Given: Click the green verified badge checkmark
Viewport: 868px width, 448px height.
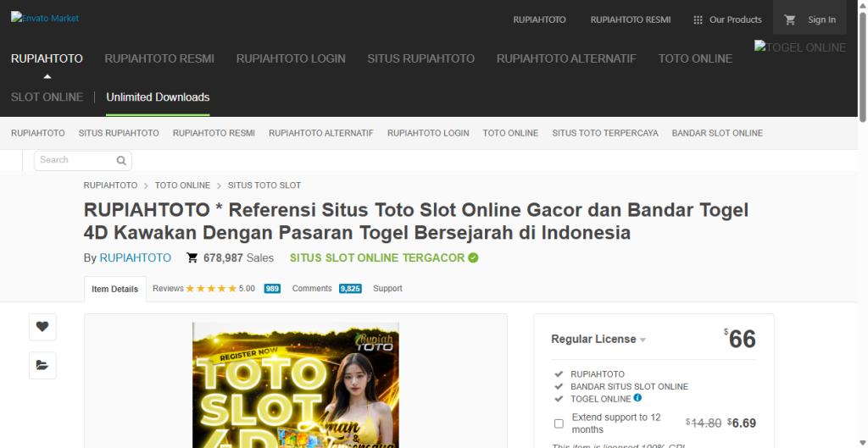Looking at the screenshot, I should (x=473, y=257).
